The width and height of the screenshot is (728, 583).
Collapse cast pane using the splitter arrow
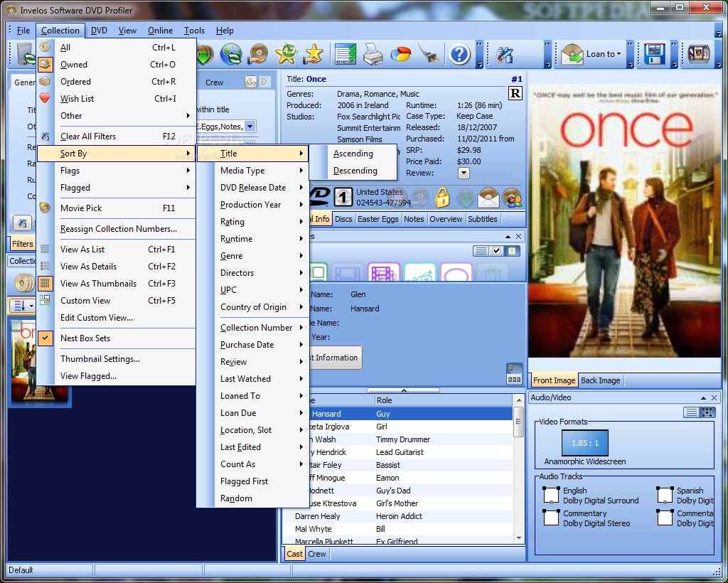pos(404,390)
